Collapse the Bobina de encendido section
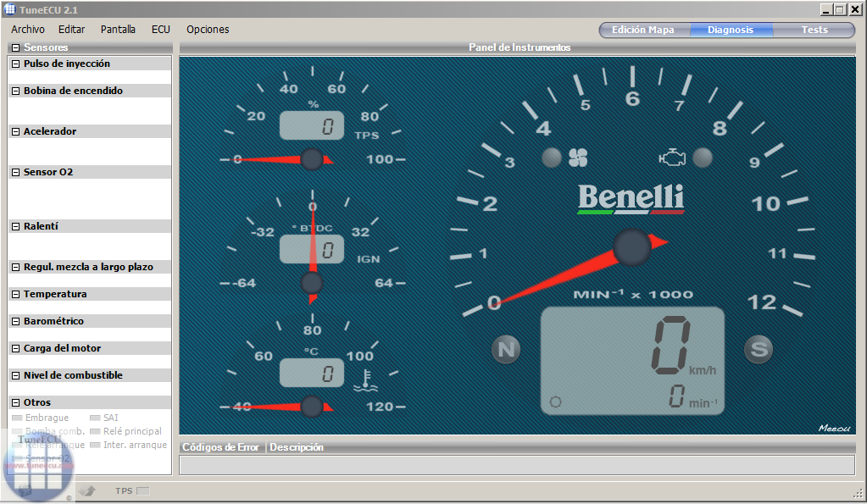867x504 pixels. coord(16,91)
